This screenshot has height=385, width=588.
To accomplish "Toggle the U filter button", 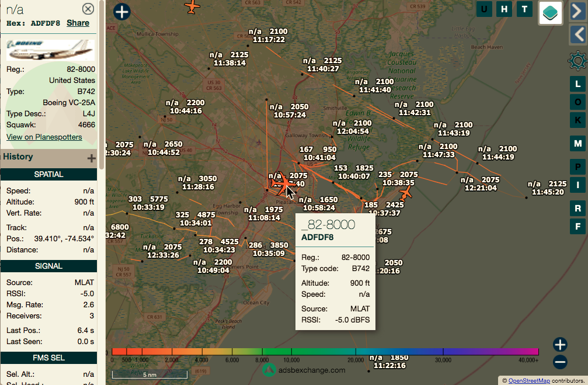I will click(484, 9).
